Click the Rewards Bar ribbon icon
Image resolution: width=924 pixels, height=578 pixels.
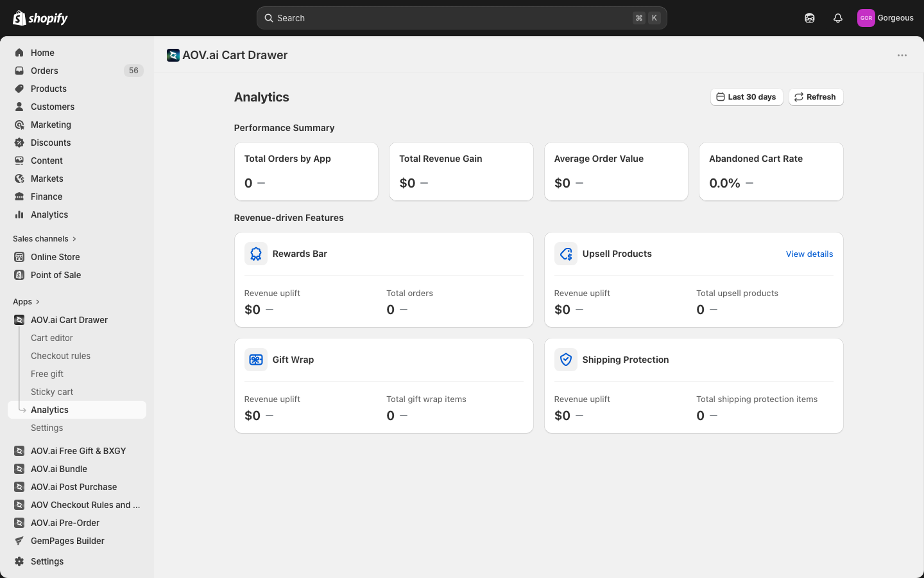tap(256, 254)
